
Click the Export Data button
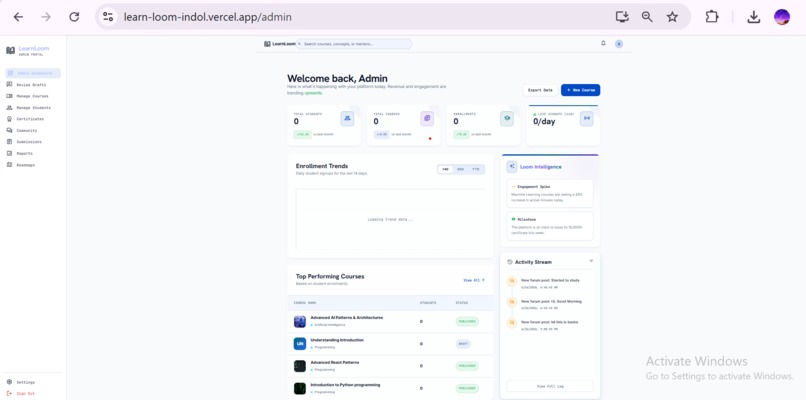pyautogui.click(x=540, y=90)
